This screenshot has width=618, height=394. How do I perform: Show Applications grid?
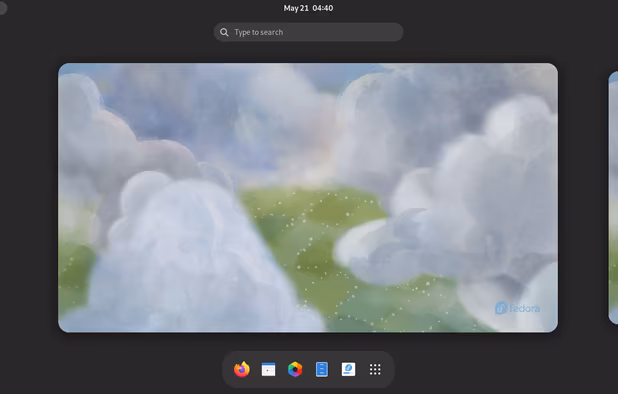pyautogui.click(x=375, y=370)
